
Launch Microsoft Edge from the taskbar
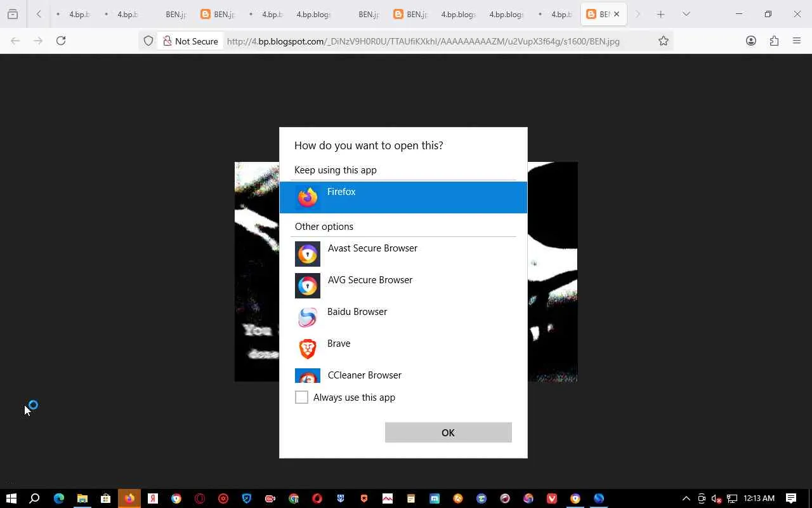coord(59,498)
